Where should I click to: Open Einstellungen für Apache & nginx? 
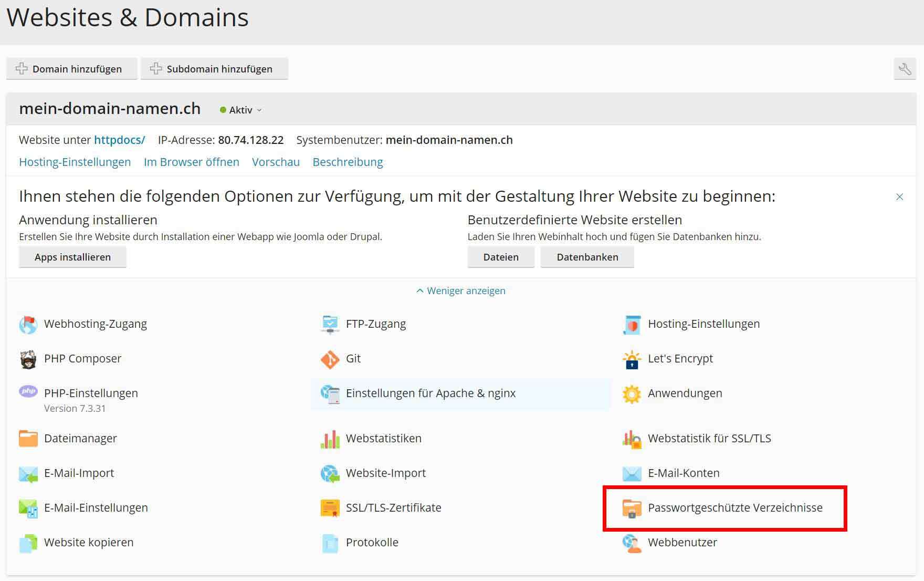430,393
